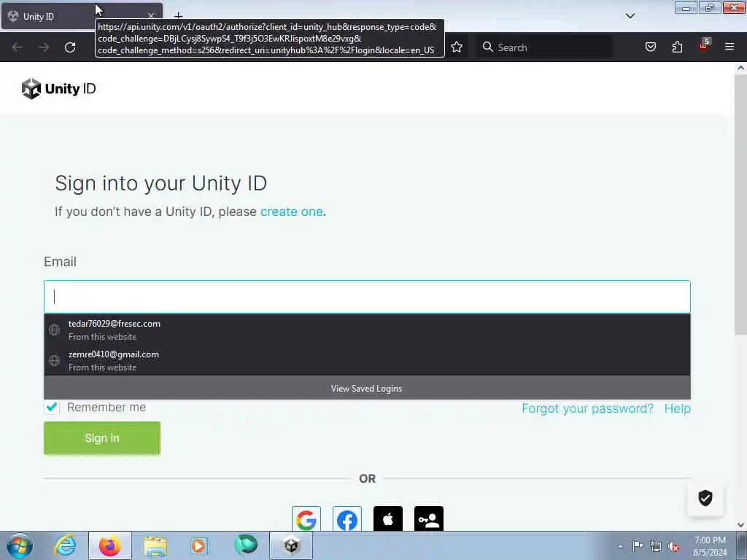Choose saved login zemre0410@gmail.com
This screenshot has width=747, height=560.
tap(367, 360)
